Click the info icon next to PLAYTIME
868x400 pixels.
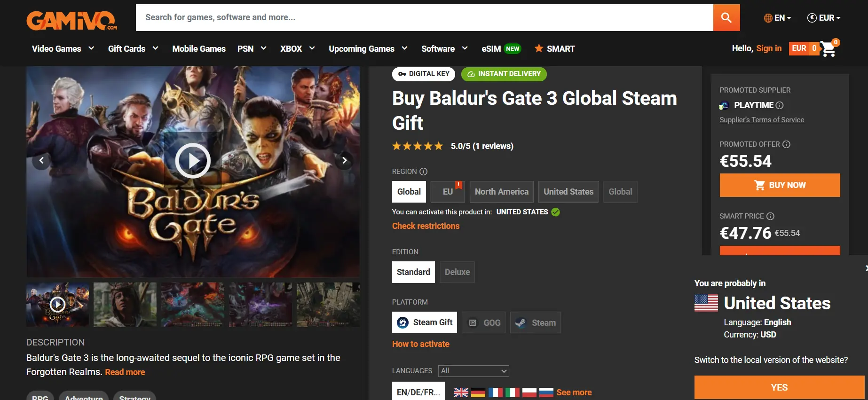pyautogui.click(x=780, y=105)
